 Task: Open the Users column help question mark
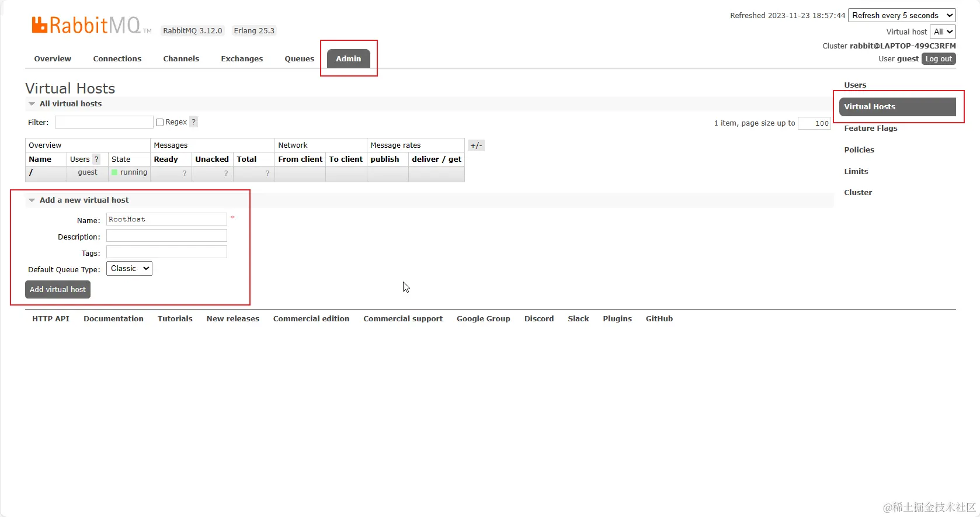pos(96,159)
